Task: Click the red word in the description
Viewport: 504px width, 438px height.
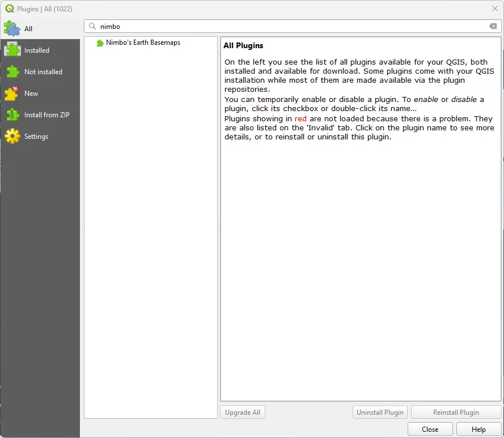Action: coord(300,119)
